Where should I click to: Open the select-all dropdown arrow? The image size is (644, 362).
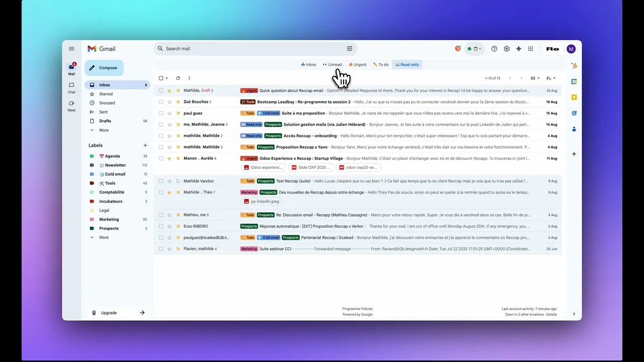167,78
